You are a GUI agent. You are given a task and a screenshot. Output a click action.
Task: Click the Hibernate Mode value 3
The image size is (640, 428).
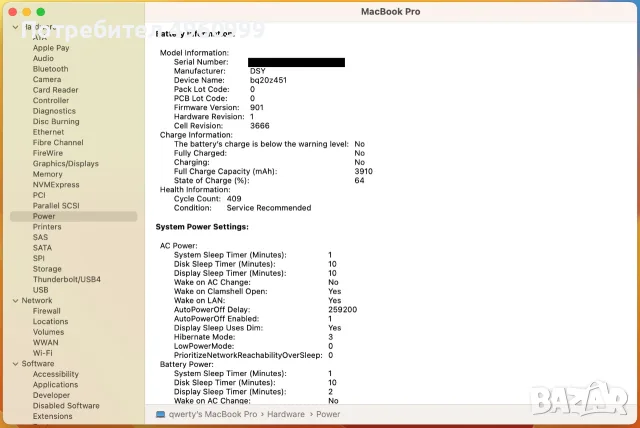[331, 337]
